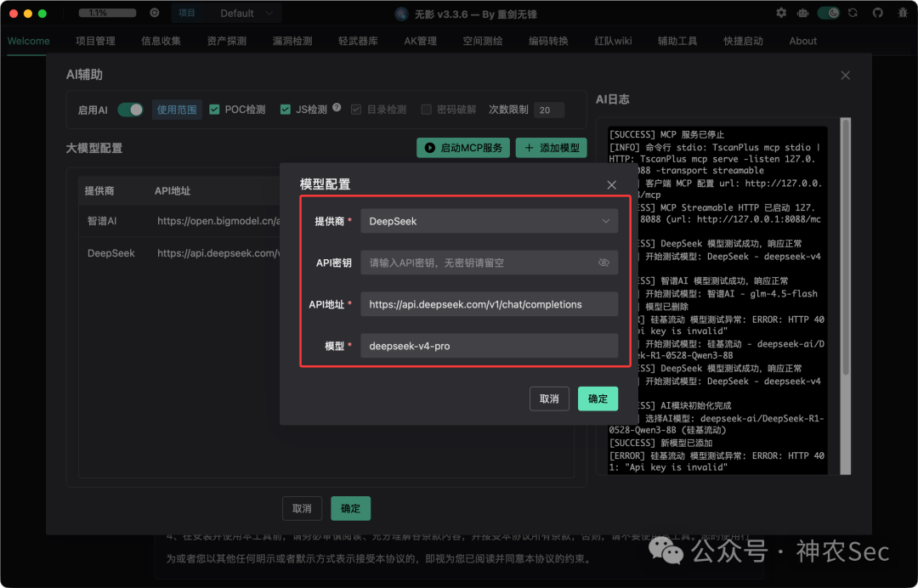The height and width of the screenshot is (588, 918).
Task: Open the settings gear in title bar
Action: click(x=781, y=13)
